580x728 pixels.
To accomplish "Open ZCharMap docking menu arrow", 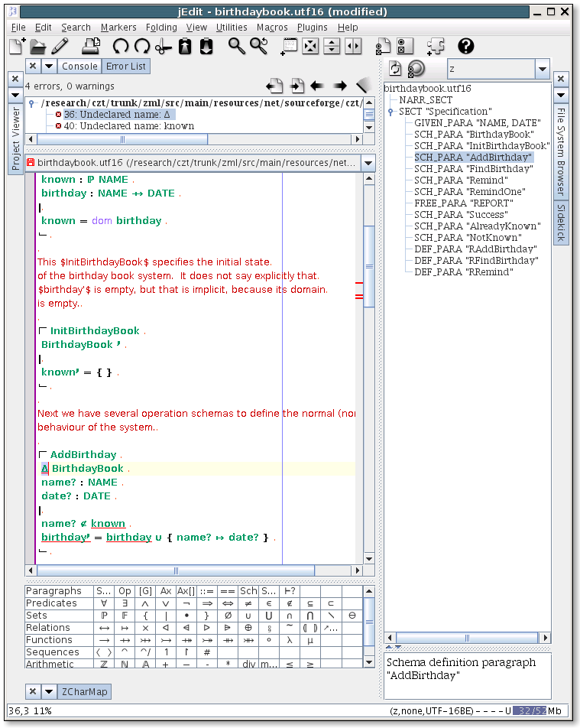I will [49, 691].
